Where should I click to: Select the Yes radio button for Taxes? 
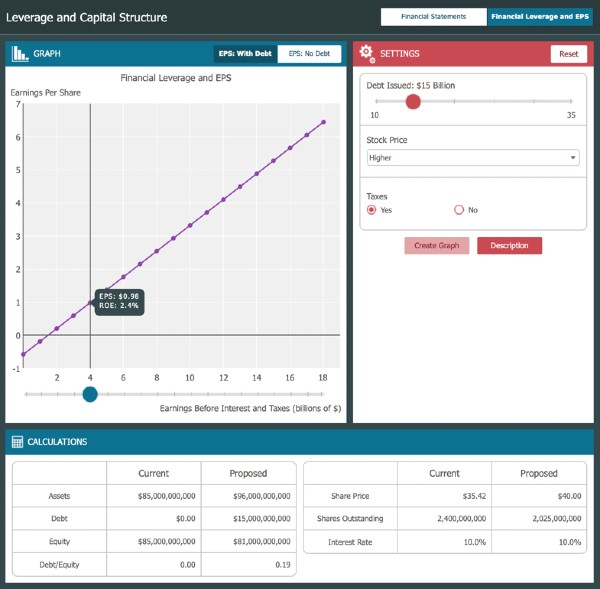[x=372, y=210]
